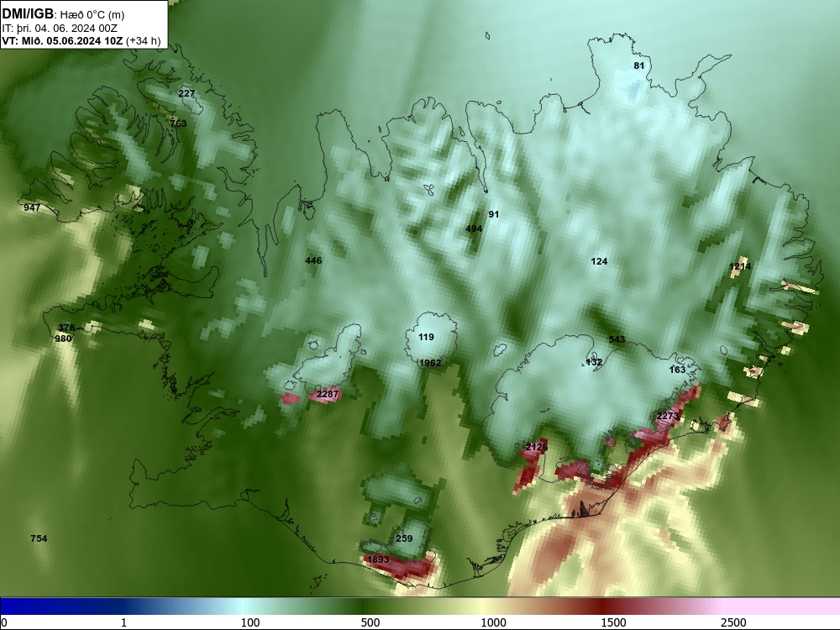Click the color scale label 1000
The height and width of the screenshot is (630, 840).
tap(493, 622)
